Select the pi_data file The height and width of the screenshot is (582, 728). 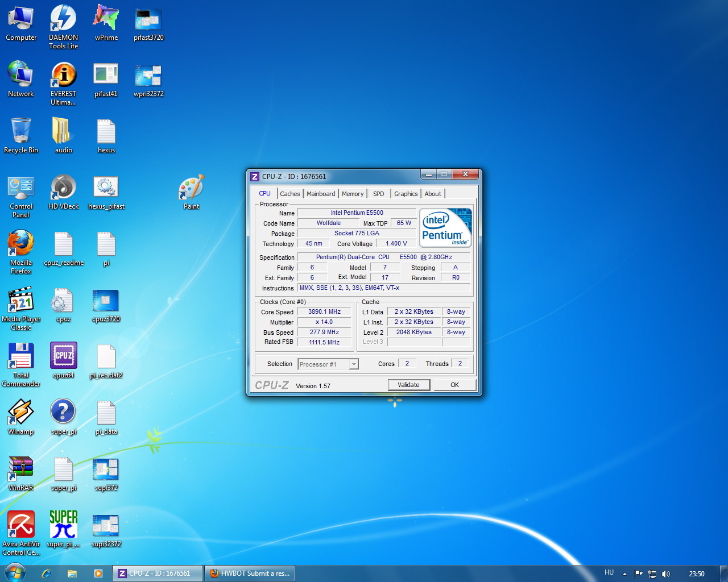(x=106, y=418)
